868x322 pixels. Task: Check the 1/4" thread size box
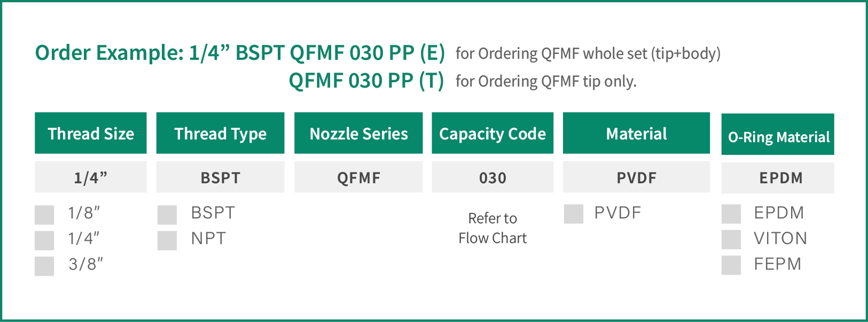[x=44, y=240]
